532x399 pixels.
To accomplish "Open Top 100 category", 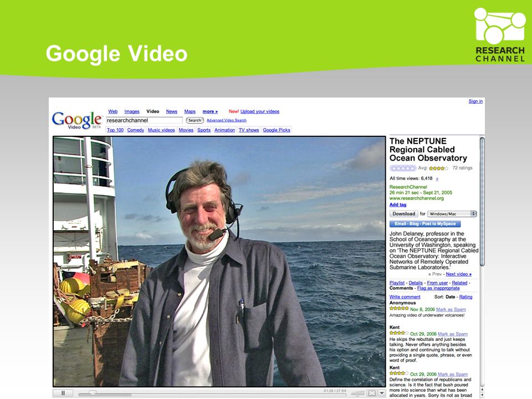I will [x=115, y=130].
